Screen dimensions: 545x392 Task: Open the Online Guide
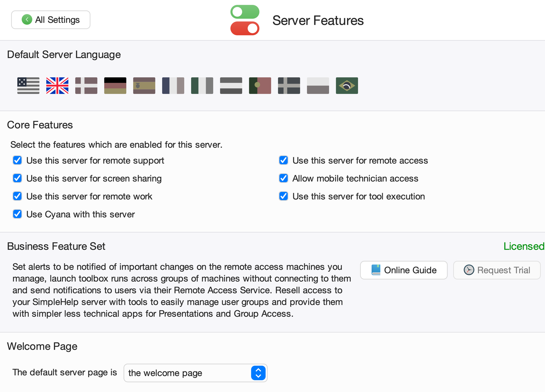(404, 270)
